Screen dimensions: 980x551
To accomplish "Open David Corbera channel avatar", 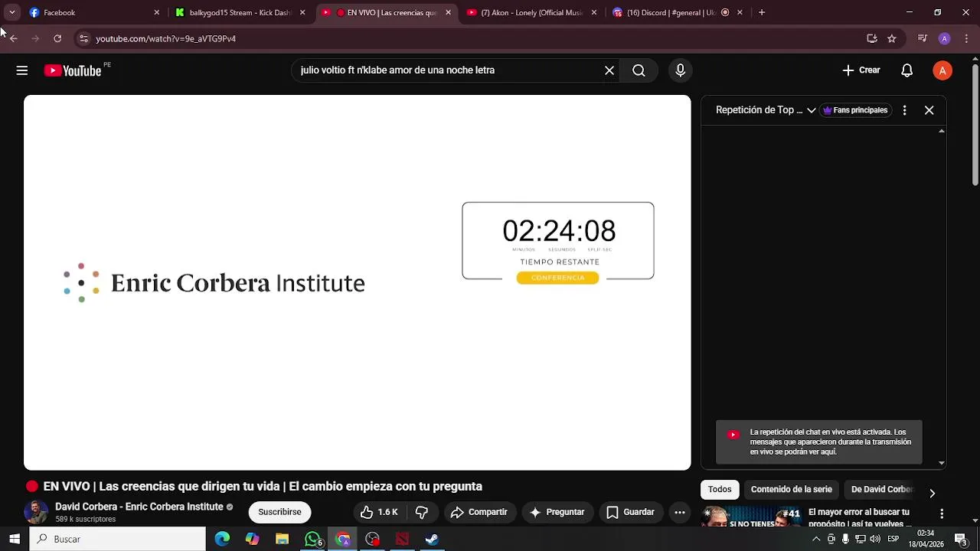I will 36,512.
